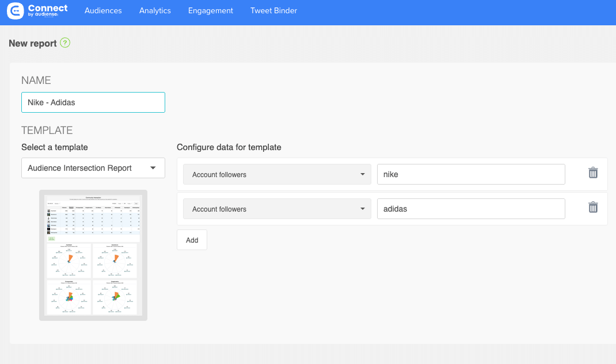Screen dimensions: 616x364
Task: Click the 'New report' page title
Action: tap(33, 43)
